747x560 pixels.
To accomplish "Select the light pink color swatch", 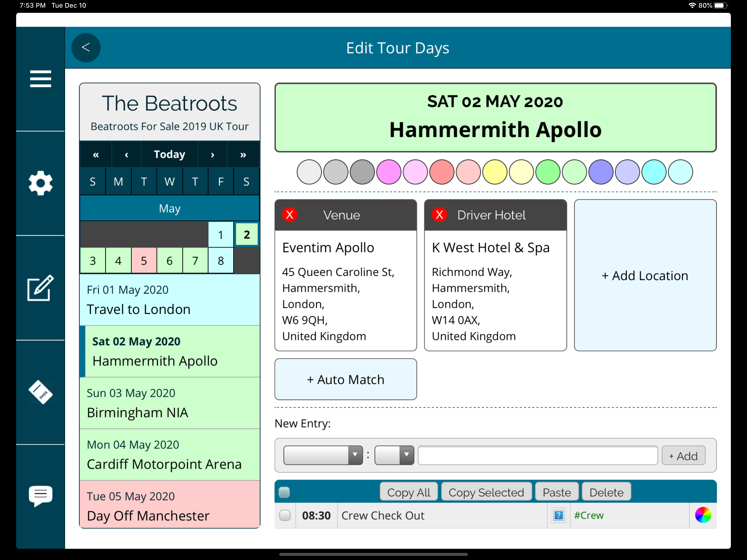I will coord(468,172).
